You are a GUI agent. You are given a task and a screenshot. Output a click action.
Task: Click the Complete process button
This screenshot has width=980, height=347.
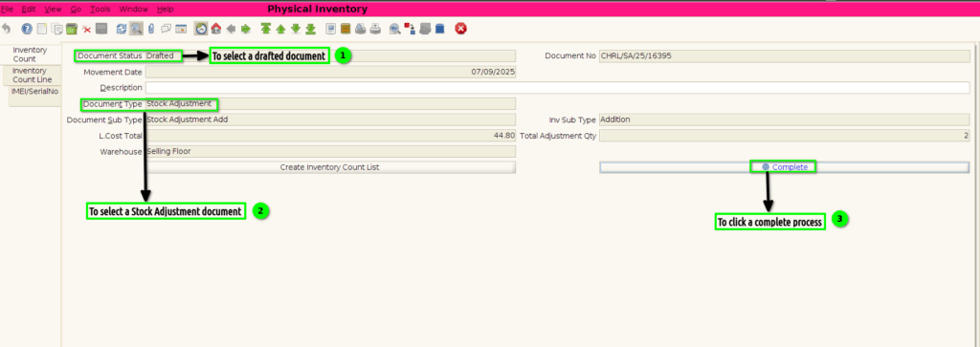click(x=785, y=167)
